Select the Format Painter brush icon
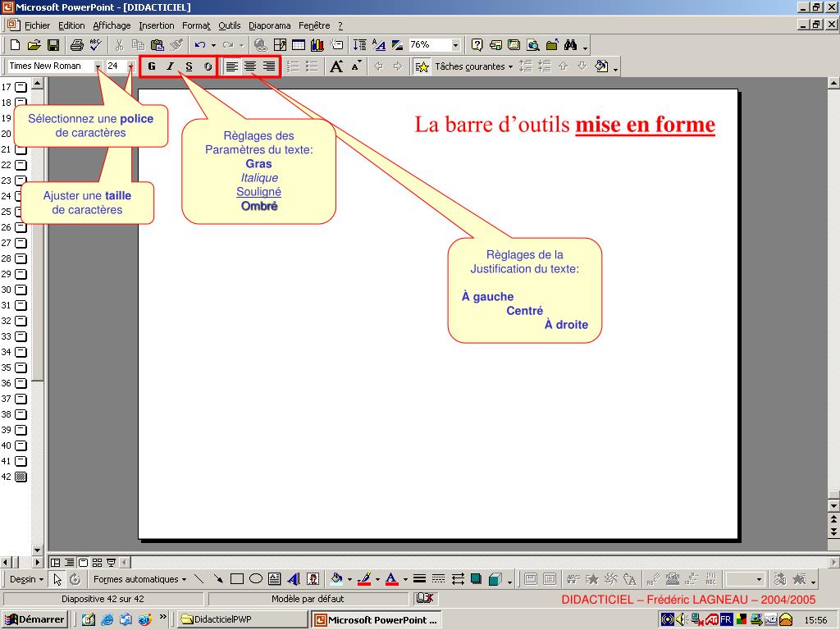Screen dimensions: 840x630 [176, 45]
